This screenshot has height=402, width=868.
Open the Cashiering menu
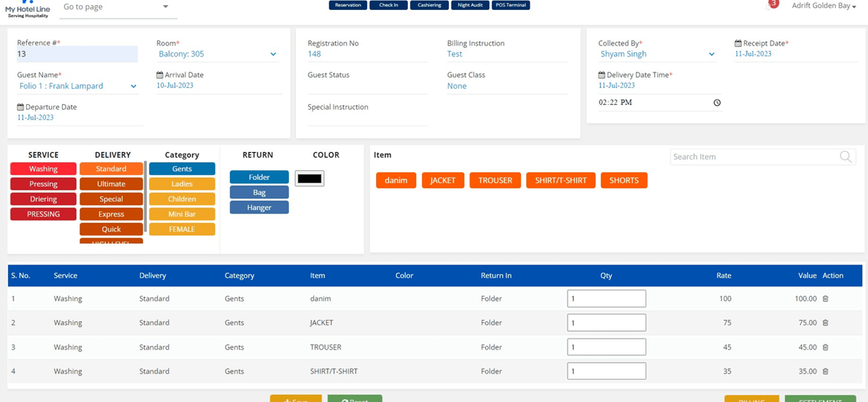pos(429,5)
